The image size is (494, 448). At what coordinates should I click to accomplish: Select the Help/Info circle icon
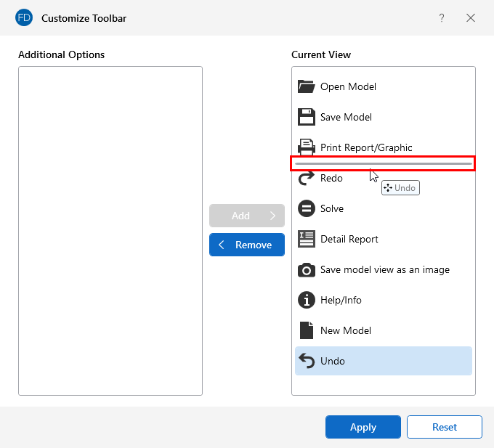307,300
